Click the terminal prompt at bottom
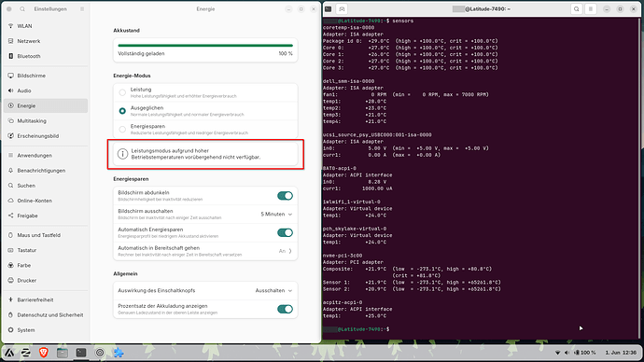The height and width of the screenshot is (362, 644). click(357, 329)
